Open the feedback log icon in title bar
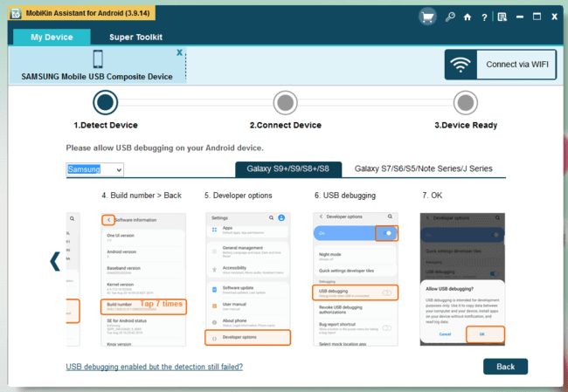The height and width of the screenshot is (392, 568). coord(502,17)
